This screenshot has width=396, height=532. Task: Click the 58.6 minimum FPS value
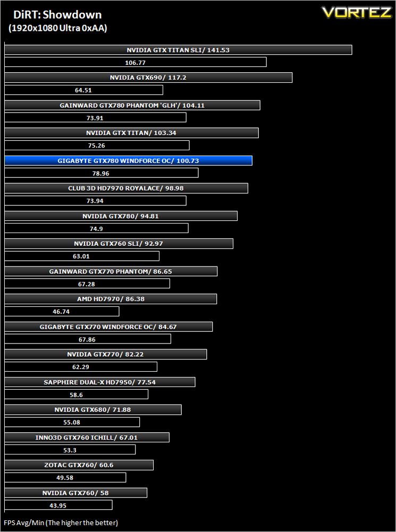(x=75, y=395)
